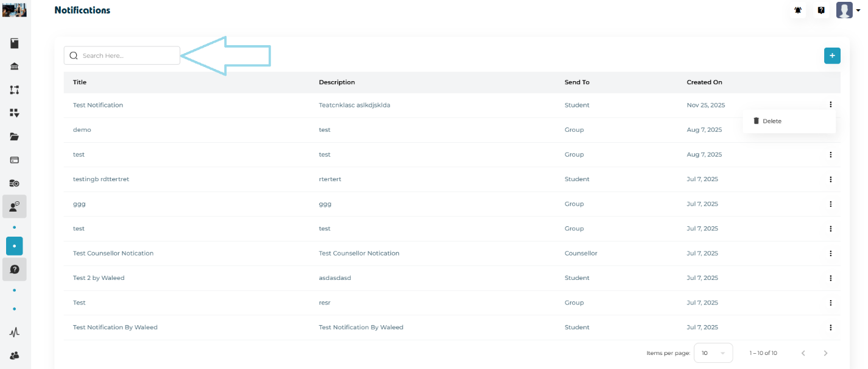Open the users group icon in sidebar

(x=15, y=355)
